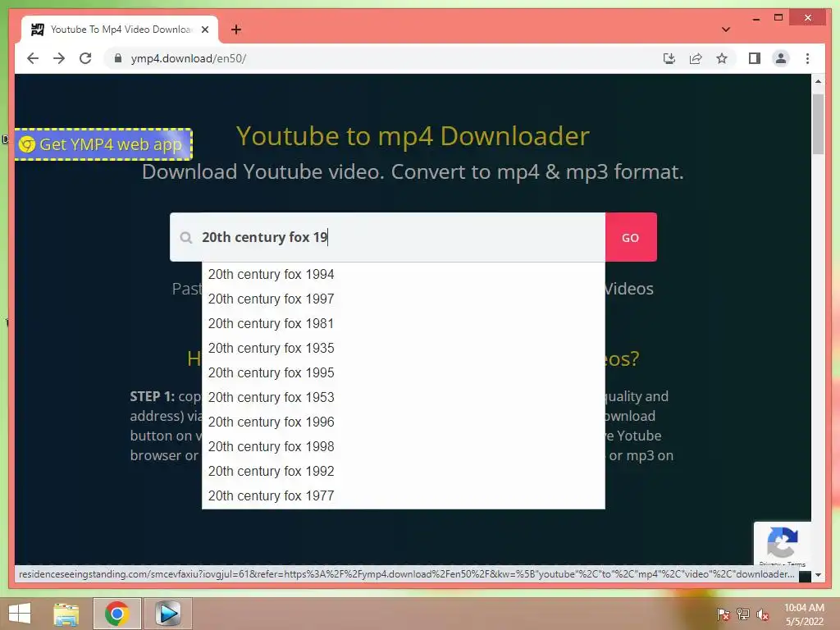Image resolution: width=840 pixels, height=630 pixels.
Task: Choose suggestion 20th century fox 1992
Action: click(404, 472)
